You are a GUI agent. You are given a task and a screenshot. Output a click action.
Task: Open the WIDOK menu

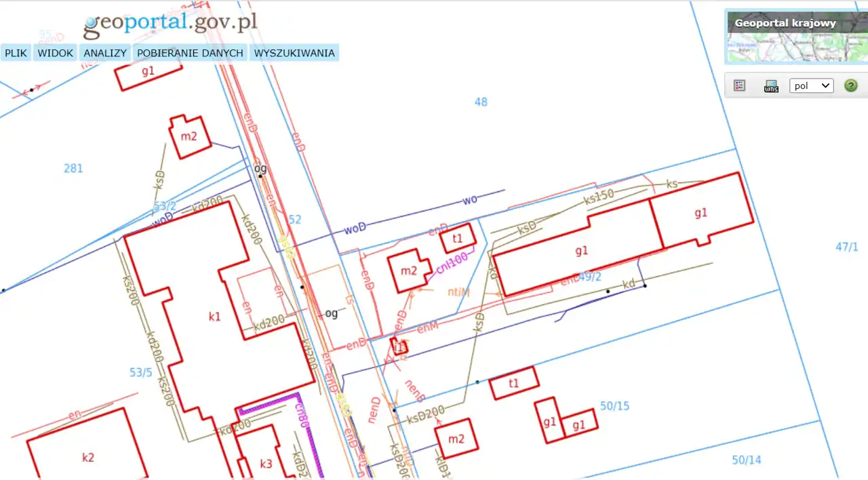coord(55,53)
